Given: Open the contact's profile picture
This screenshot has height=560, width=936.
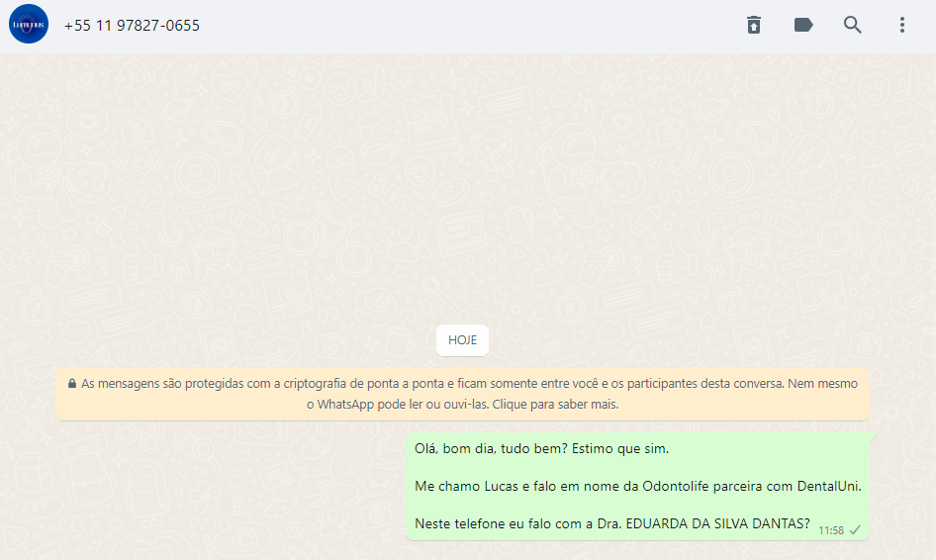Looking at the screenshot, I should tap(29, 25).
